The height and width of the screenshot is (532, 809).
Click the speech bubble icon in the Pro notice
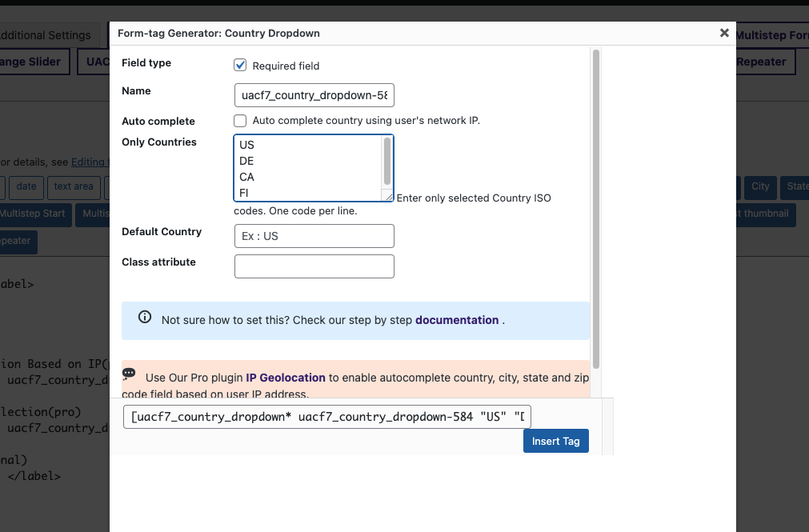pyautogui.click(x=129, y=374)
